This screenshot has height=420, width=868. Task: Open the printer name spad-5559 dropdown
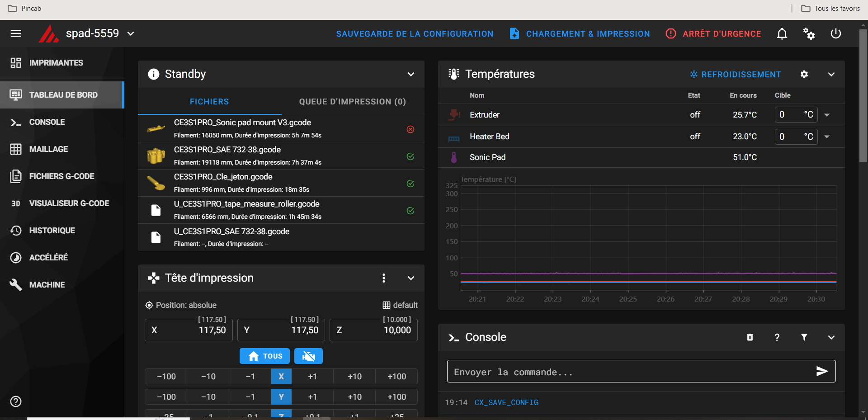(131, 34)
